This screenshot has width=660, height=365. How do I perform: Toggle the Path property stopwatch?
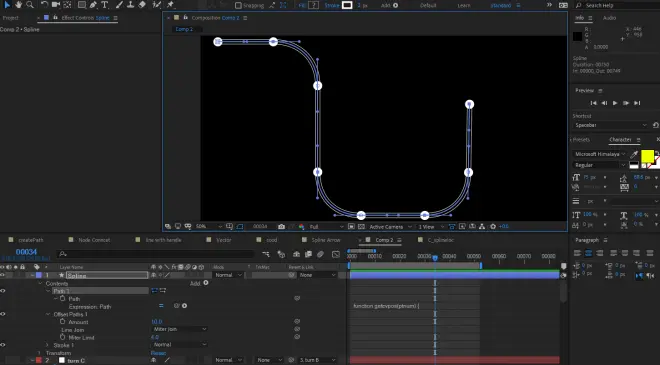click(x=63, y=298)
